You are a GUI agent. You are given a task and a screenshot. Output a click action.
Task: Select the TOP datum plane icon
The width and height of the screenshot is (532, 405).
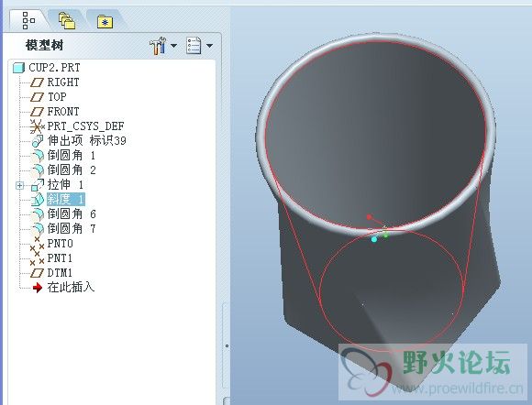pyautogui.click(x=37, y=97)
